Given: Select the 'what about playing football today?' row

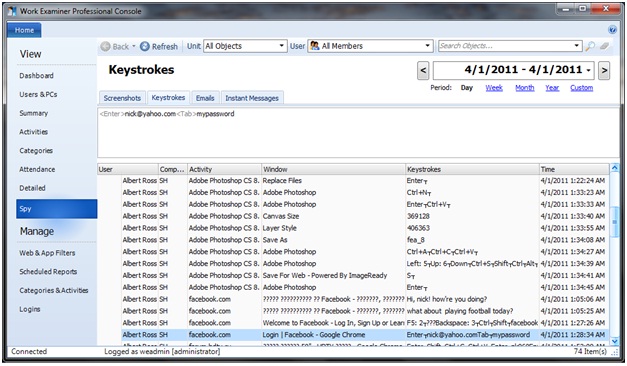Looking at the screenshot, I should [x=365, y=311].
